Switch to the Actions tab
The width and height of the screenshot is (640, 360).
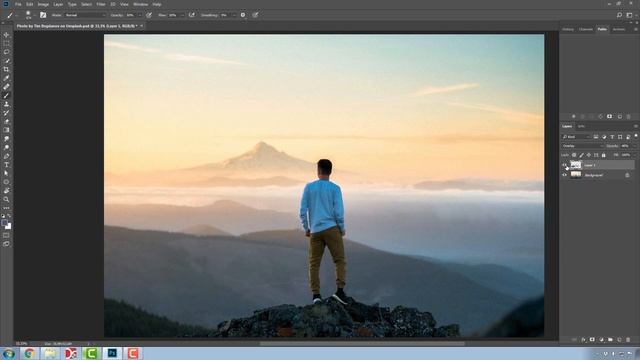(619, 29)
